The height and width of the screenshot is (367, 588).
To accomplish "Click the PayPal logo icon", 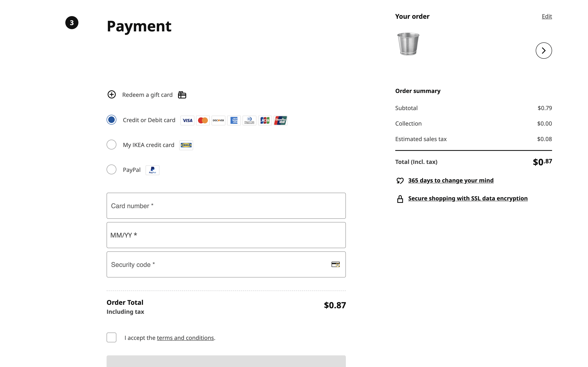I will [152, 170].
